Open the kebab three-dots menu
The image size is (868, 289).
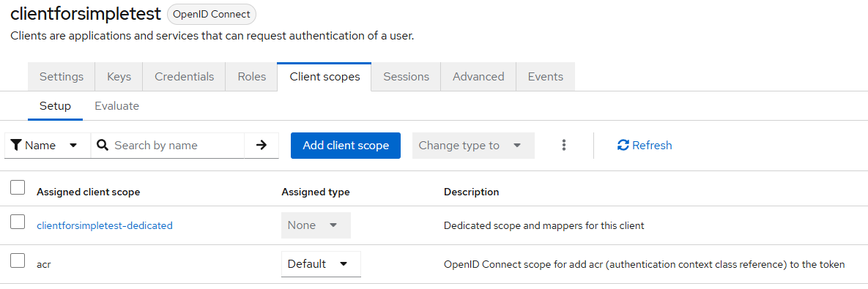(563, 146)
